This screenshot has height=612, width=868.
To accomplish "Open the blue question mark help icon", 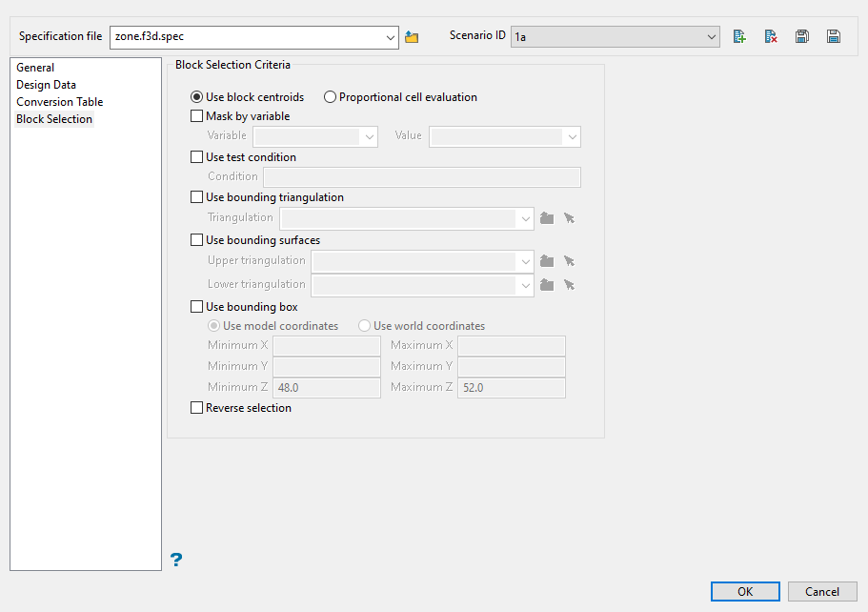I will click(x=176, y=560).
